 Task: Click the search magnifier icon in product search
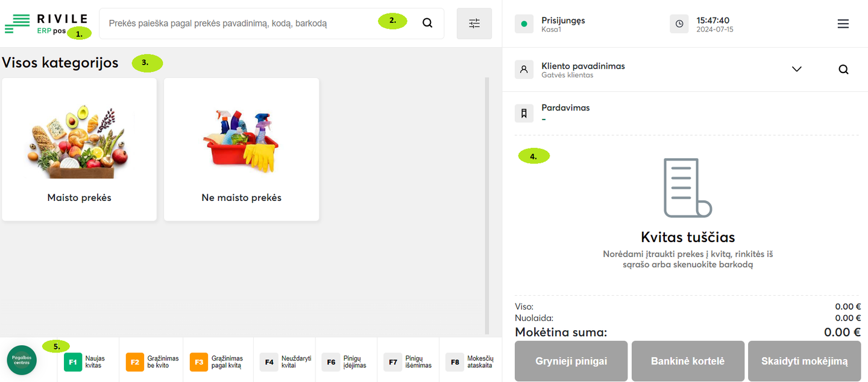point(427,24)
